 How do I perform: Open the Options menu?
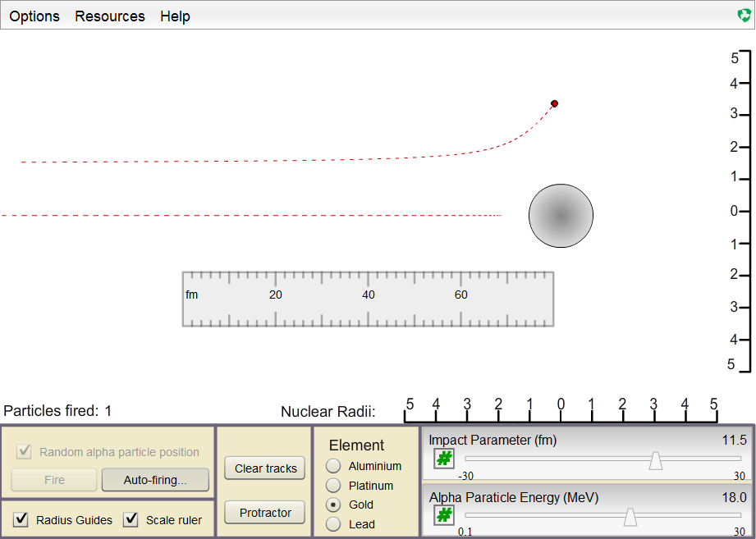coord(34,16)
